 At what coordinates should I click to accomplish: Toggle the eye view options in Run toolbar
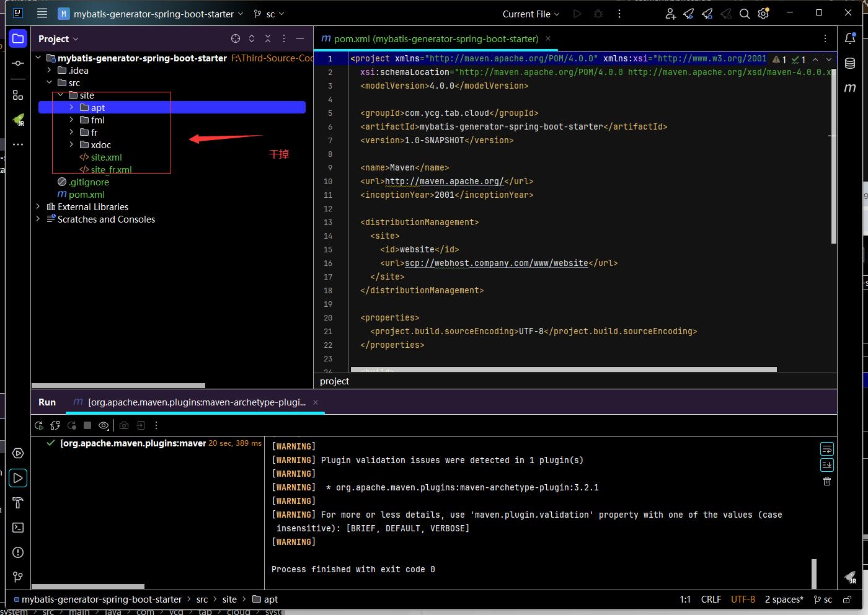click(104, 425)
